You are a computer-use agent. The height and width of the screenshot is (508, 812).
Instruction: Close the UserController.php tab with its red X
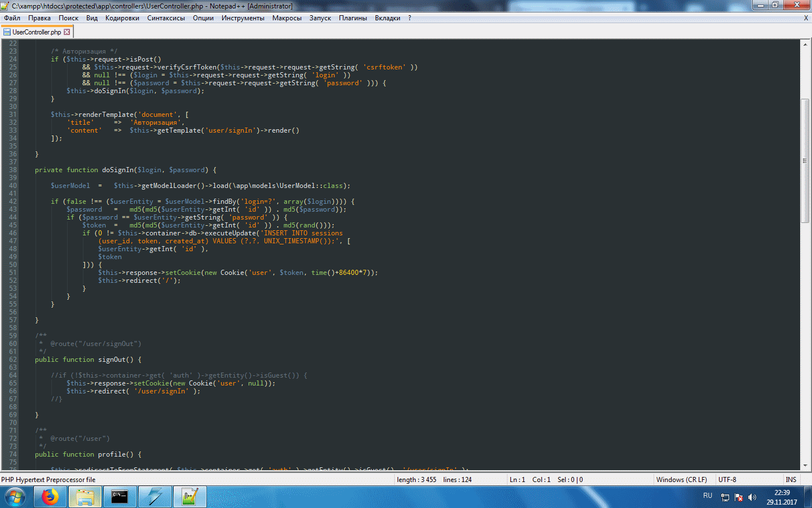pyautogui.click(x=67, y=32)
